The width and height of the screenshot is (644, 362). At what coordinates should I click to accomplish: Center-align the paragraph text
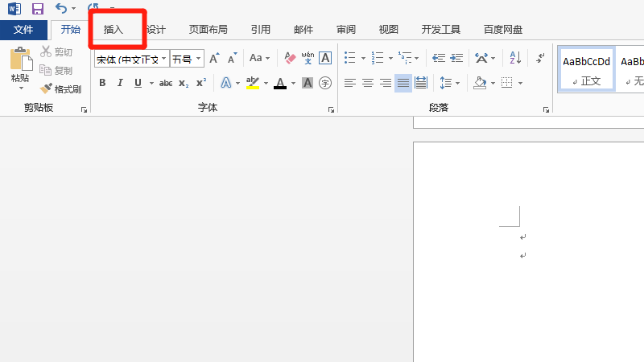coord(367,83)
